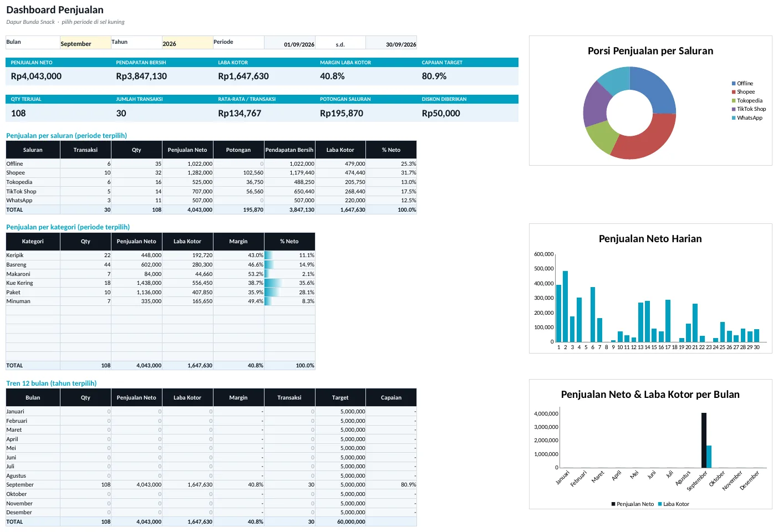This screenshot has height=532, width=778.
Task: Click the Laba Kotor value Rp1,647,630
Action: pos(243,76)
